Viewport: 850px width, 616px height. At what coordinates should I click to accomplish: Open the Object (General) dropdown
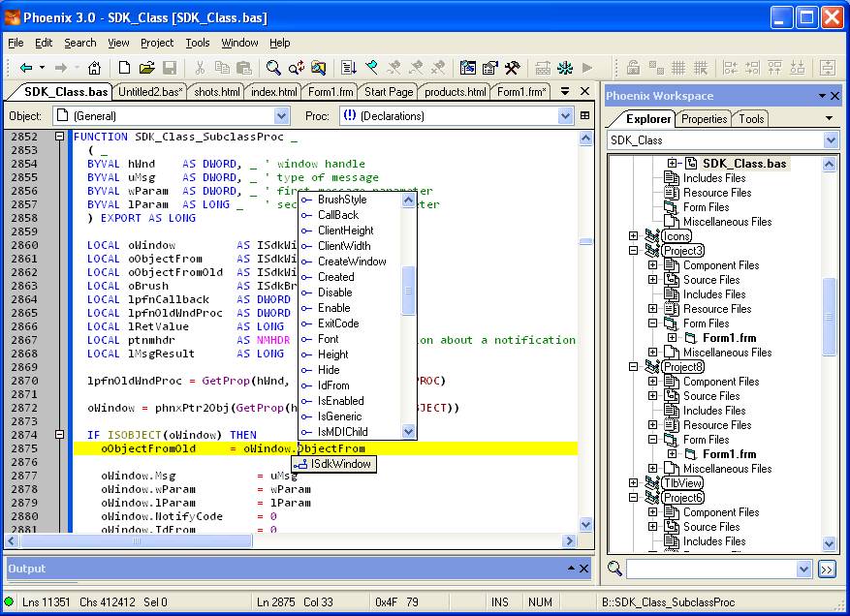[281, 115]
